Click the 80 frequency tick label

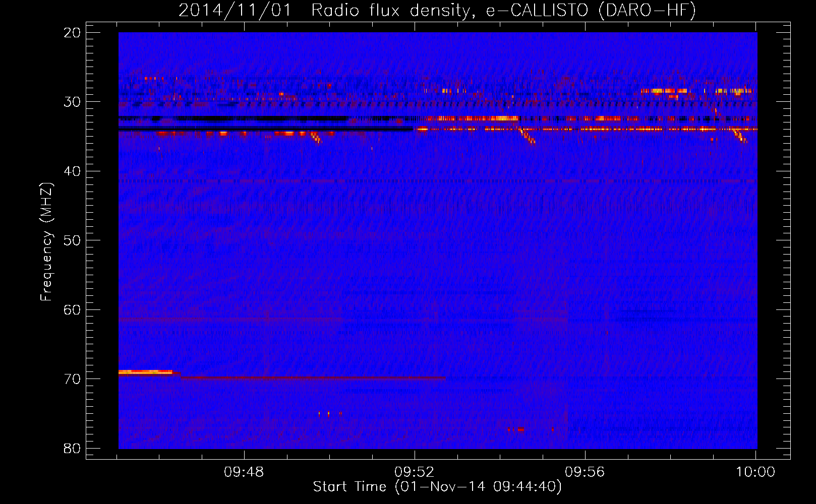(73, 448)
